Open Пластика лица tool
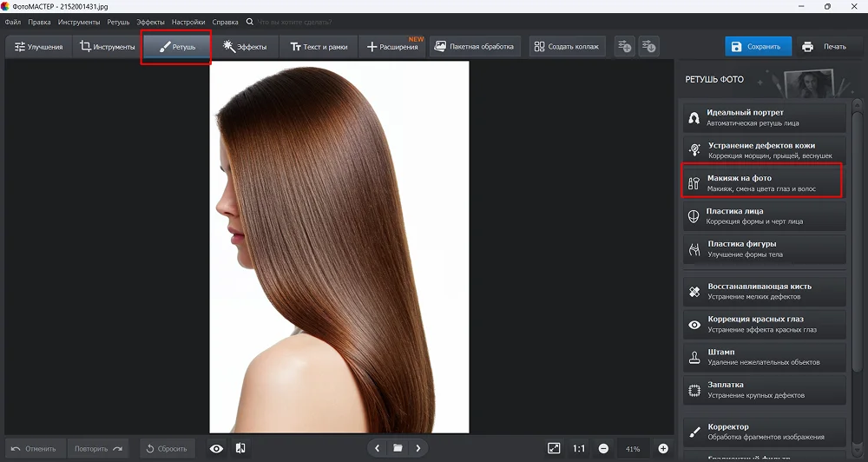The height and width of the screenshot is (462, 868). [764, 216]
